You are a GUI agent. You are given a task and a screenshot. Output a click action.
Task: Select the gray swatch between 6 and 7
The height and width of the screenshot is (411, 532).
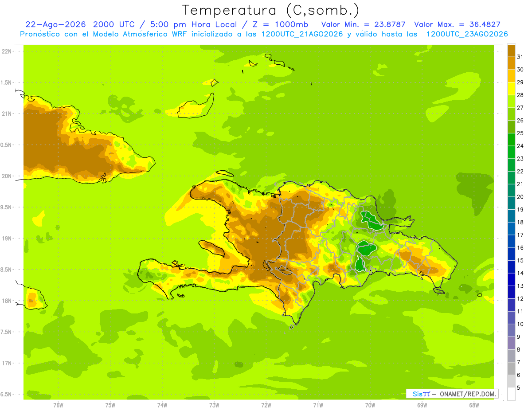point(511,368)
